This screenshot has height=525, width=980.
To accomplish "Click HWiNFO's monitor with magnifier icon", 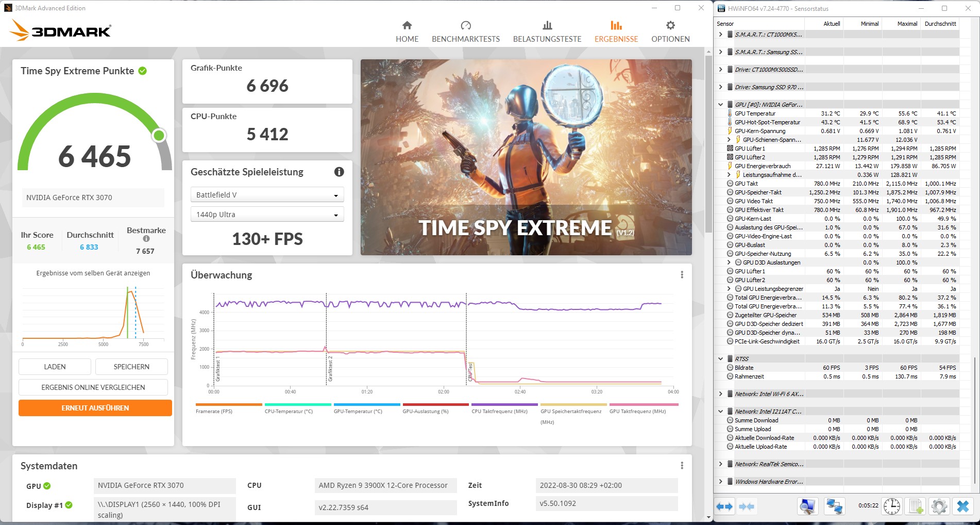I will pyautogui.click(x=807, y=506).
